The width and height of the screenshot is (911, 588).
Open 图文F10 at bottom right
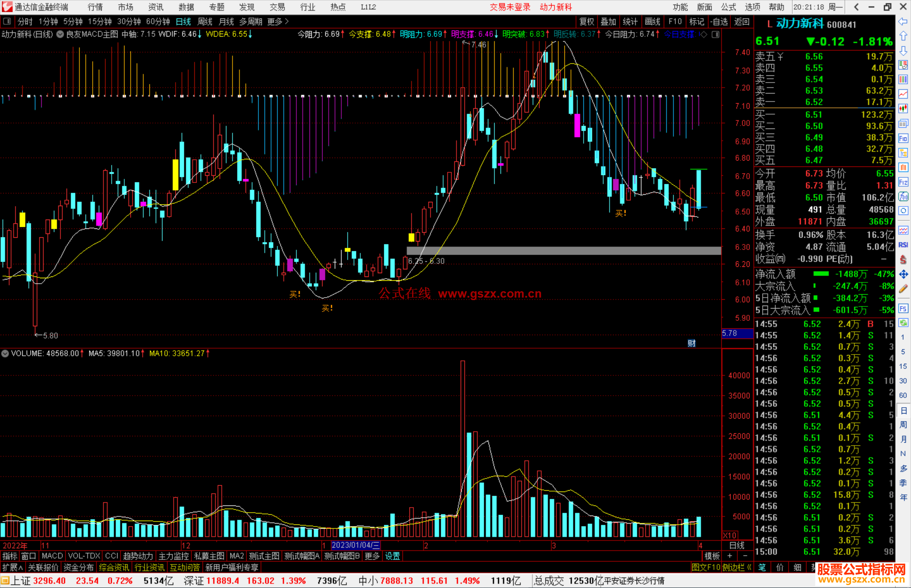tap(706, 567)
